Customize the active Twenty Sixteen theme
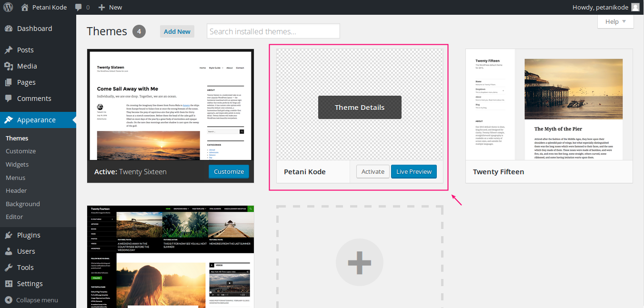Screen dimensions: 644x308 click(229, 171)
